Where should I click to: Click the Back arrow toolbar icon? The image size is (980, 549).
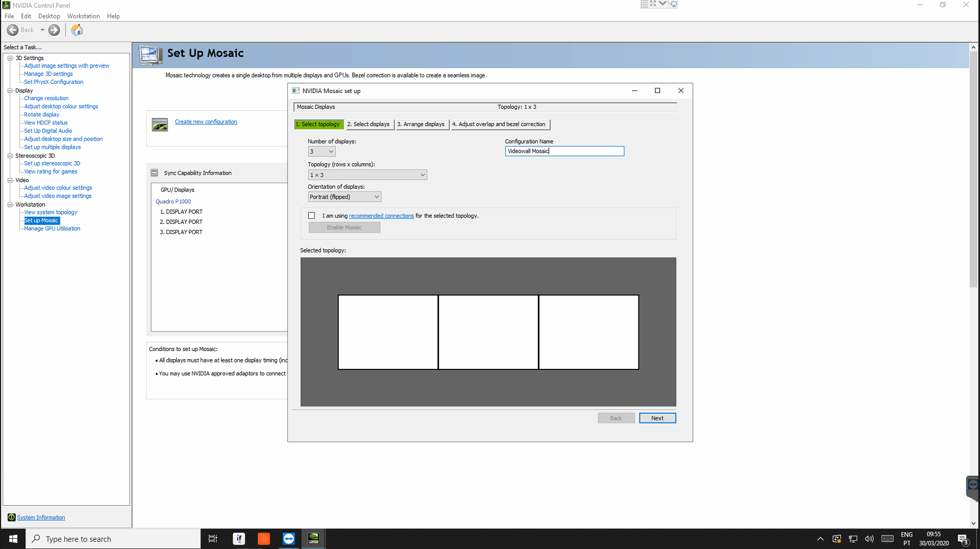coord(12,30)
